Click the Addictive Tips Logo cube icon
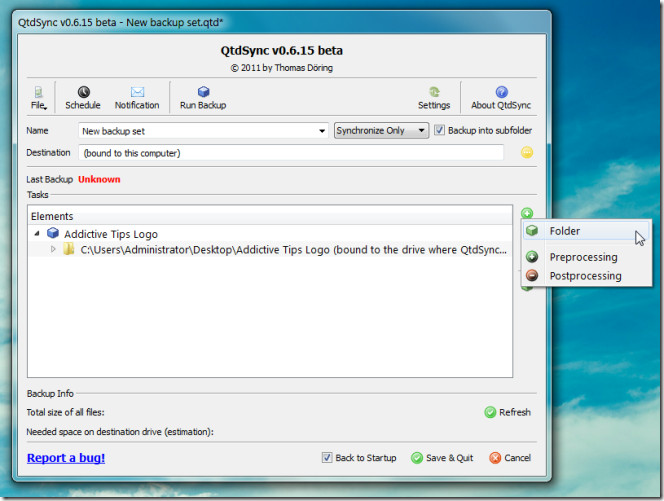Screen dimensions: 664x501 click(53, 233)
